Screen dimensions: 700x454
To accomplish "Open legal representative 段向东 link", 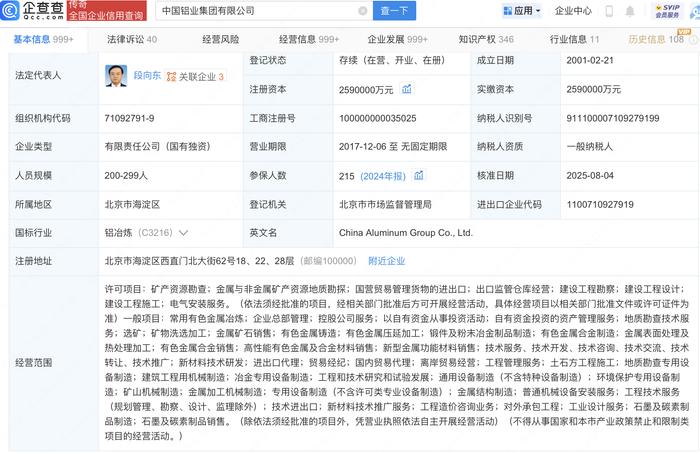I will tap(147, 75).
